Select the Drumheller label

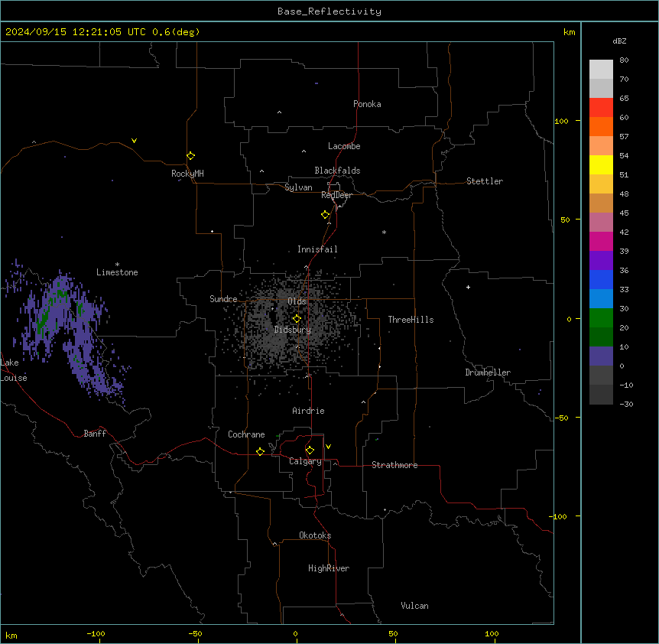pyautogui.click(x=488, y=372)
